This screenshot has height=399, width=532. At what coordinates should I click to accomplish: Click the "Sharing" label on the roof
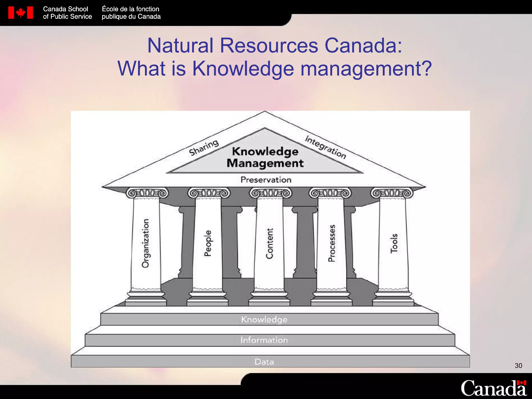click(204, 148)
